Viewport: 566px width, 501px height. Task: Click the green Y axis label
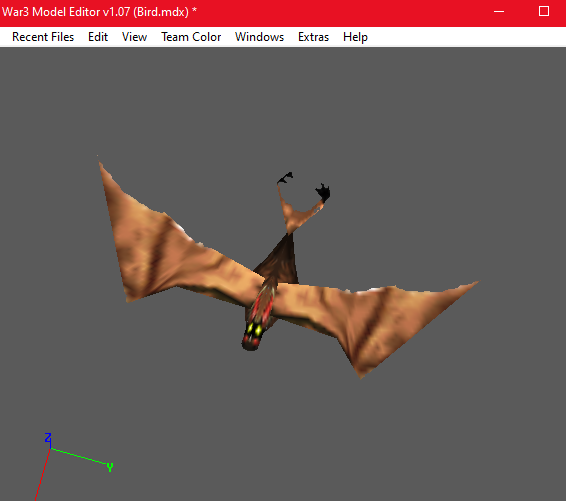pyautogui.click(x=110, y=467)
